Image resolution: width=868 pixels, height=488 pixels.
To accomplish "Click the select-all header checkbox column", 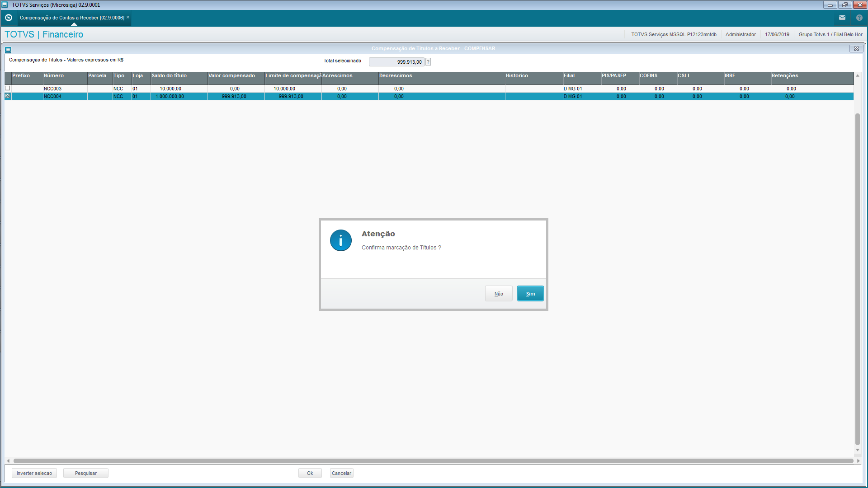I will pyautogui.click(x=8, y=77).
